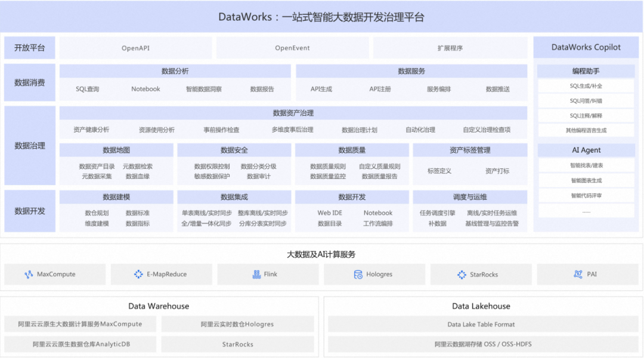The image size is (644, 358).
Task: Open the 数据分析 section header
Action: [175, 71]
